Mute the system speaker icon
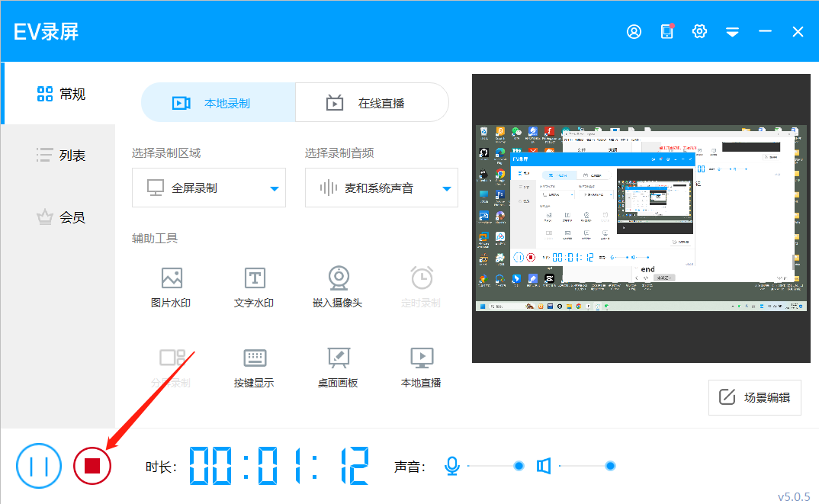 click(x=544, y=465)
